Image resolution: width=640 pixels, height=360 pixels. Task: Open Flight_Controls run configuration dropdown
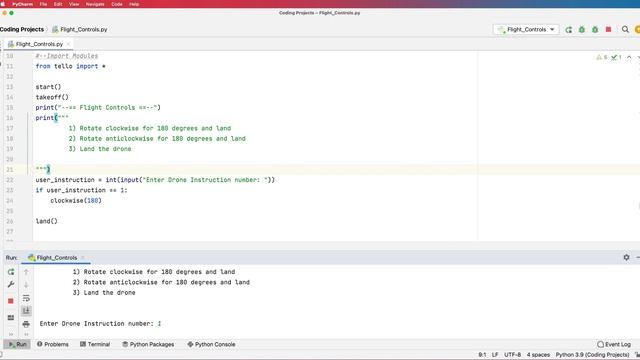526,30
